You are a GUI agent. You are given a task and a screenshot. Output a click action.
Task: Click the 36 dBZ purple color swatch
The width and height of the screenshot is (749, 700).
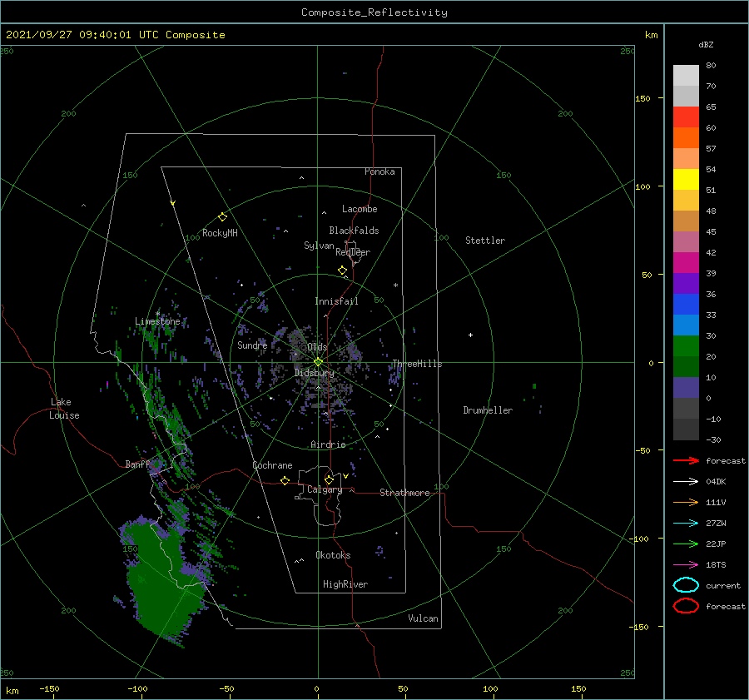coord(686,283)
